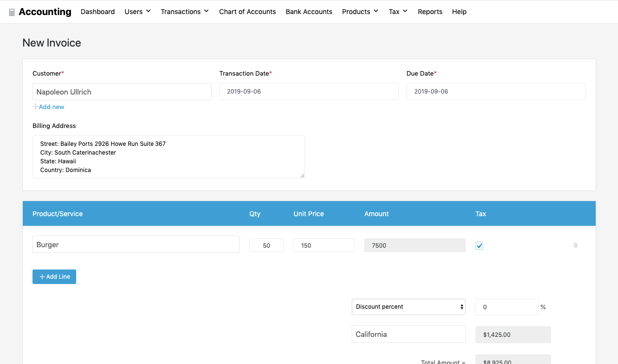Open the Bank Accounts page
618x364 pixels.
click(x=309, y=11)
